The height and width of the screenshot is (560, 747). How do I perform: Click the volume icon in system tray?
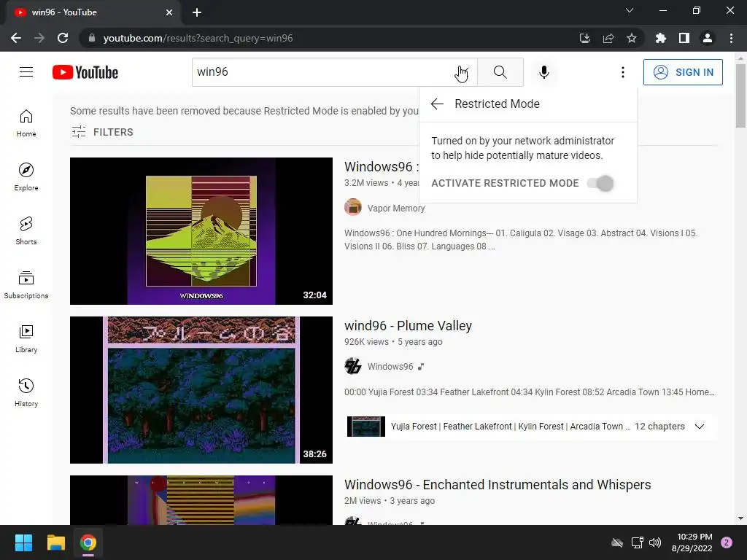pyautogui.click(x=655, y=542)
